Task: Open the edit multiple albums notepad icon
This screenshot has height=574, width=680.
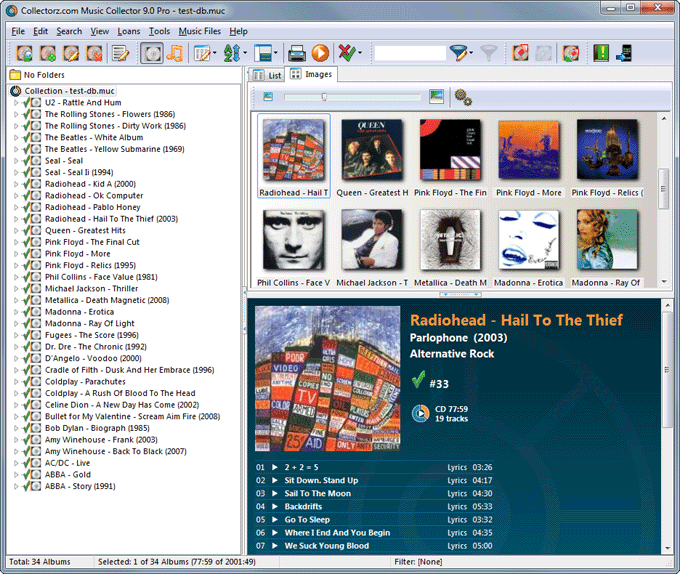Action: (x=120, y=53)
